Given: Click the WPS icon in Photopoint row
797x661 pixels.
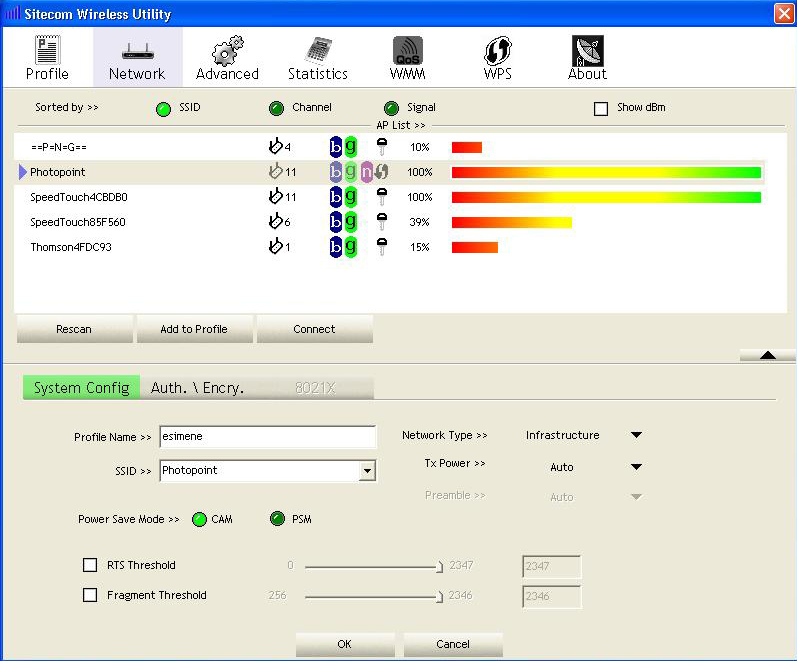Looking at the screenshot, I should [x=381, y=172].
